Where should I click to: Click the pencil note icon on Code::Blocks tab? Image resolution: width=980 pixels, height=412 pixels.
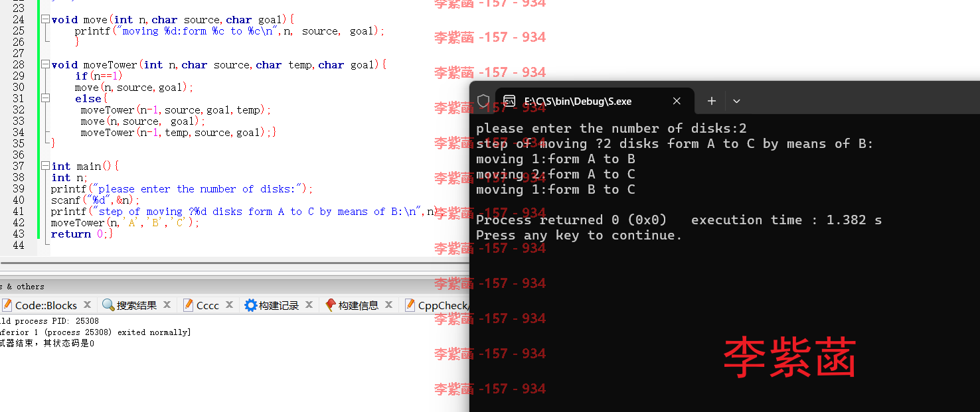pyautogui.click(x=7, y=305)
